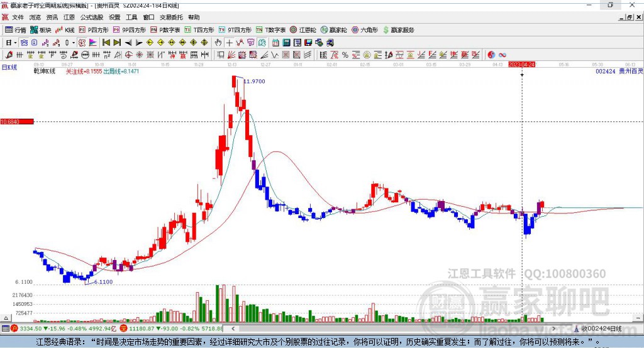Image resolution: width=644 pixels, height=348 pixels.
Task: Click the 日K线 period label
Action: [x=9, y=67]
